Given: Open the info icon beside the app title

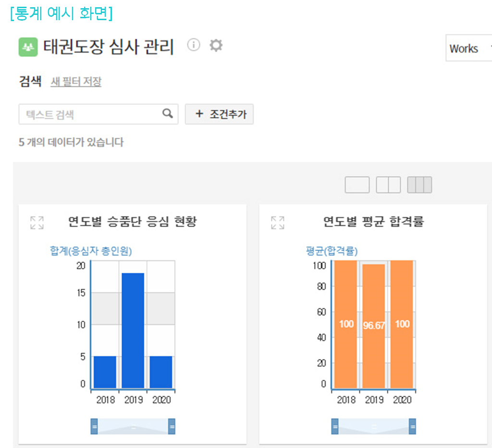Looking at the screenshot, I should click(193, 45).
